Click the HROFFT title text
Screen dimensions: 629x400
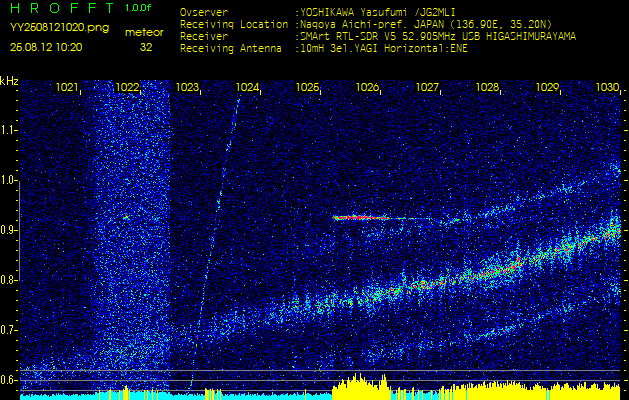coord(63,8)
